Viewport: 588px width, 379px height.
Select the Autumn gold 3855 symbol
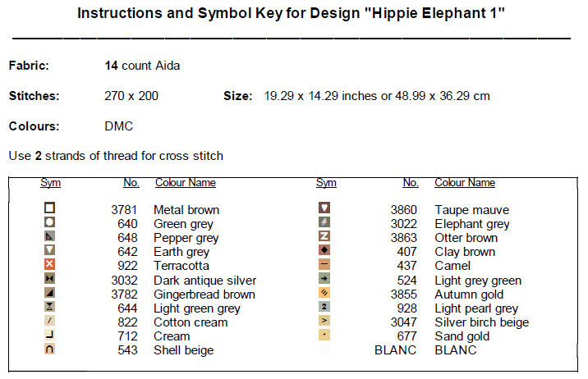click(324, 293)
